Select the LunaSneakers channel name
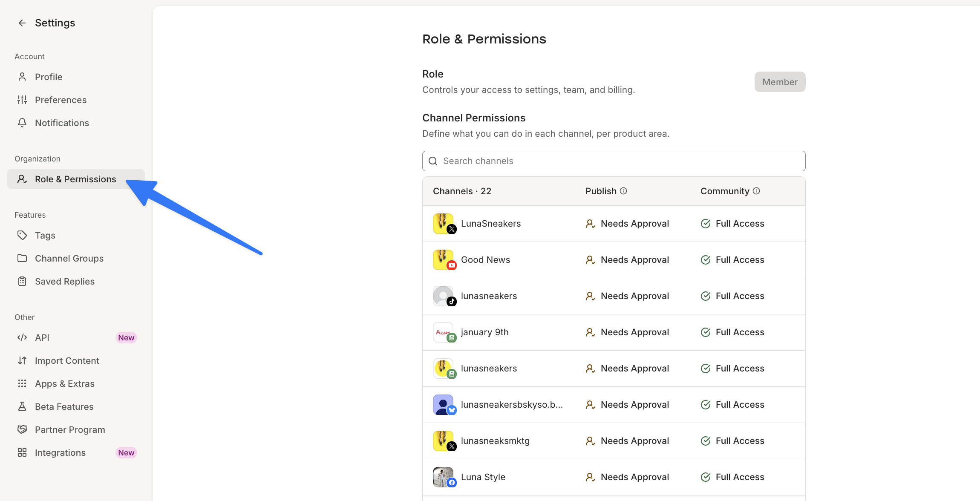 (491, 224)
